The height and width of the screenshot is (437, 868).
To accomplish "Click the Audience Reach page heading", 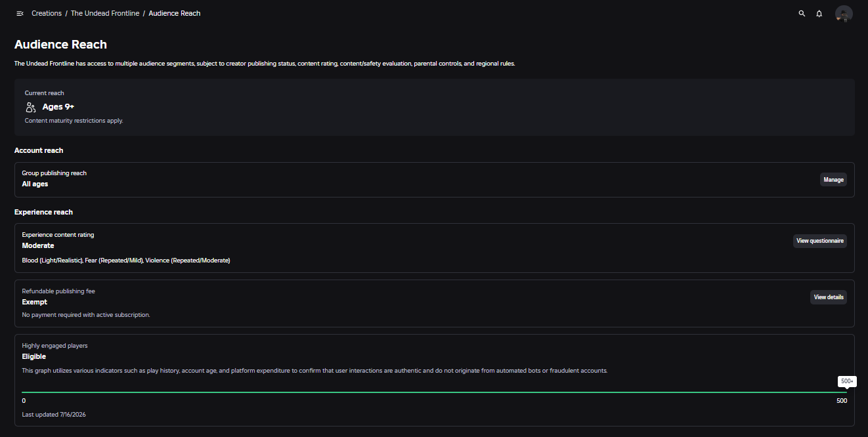I will [60, 45].
